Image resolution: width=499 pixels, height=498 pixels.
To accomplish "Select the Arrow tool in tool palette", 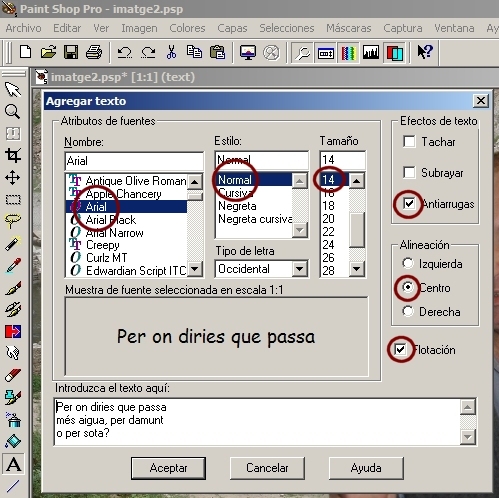I will (13, 90).
